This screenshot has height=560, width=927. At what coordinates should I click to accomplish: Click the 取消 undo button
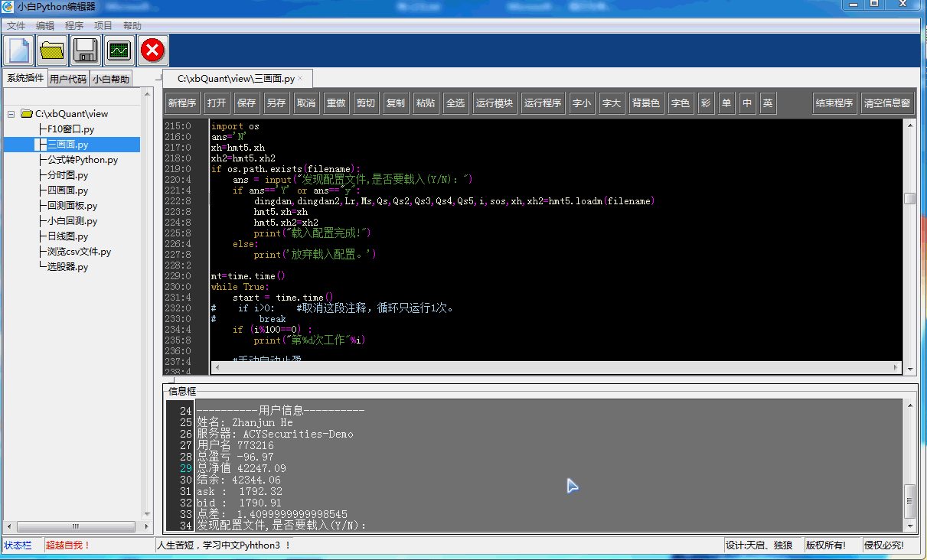point(306,103)
